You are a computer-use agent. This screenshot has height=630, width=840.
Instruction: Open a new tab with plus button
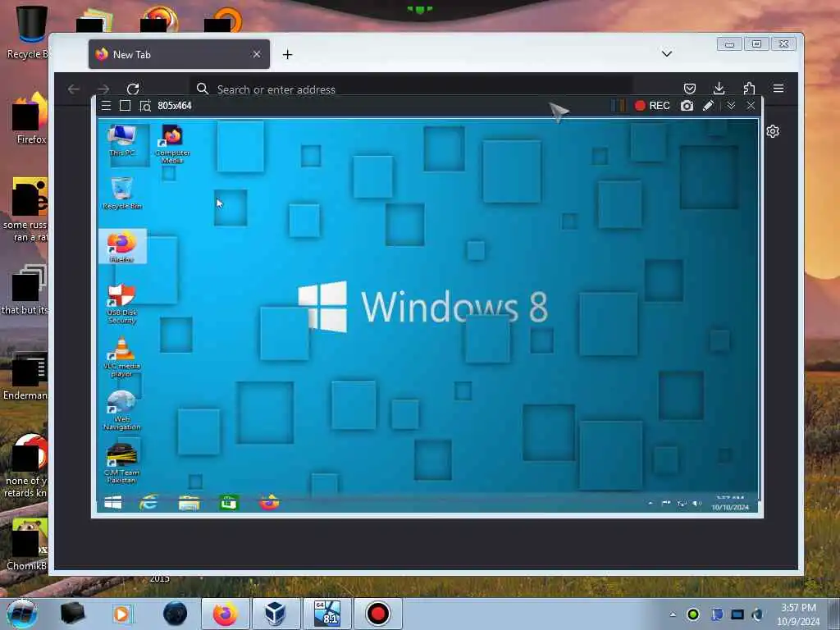[288, 54]
